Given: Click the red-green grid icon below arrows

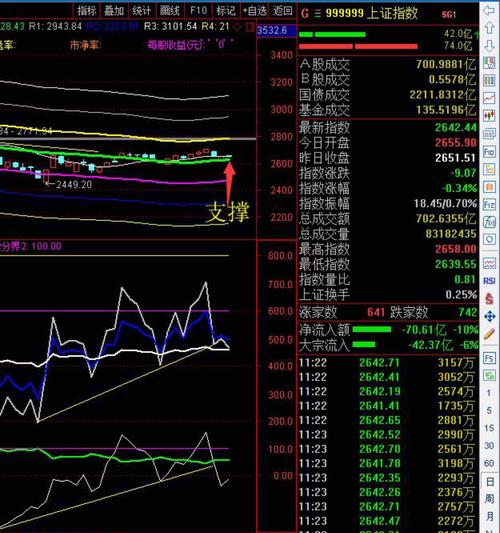Looking at the screenshot, I should click(489, 63).
